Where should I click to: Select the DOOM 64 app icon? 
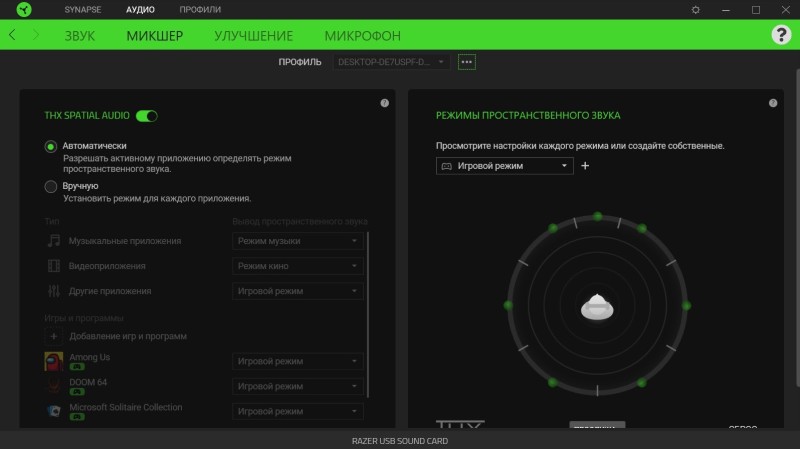pyautogui.click(x=54, y=386)
